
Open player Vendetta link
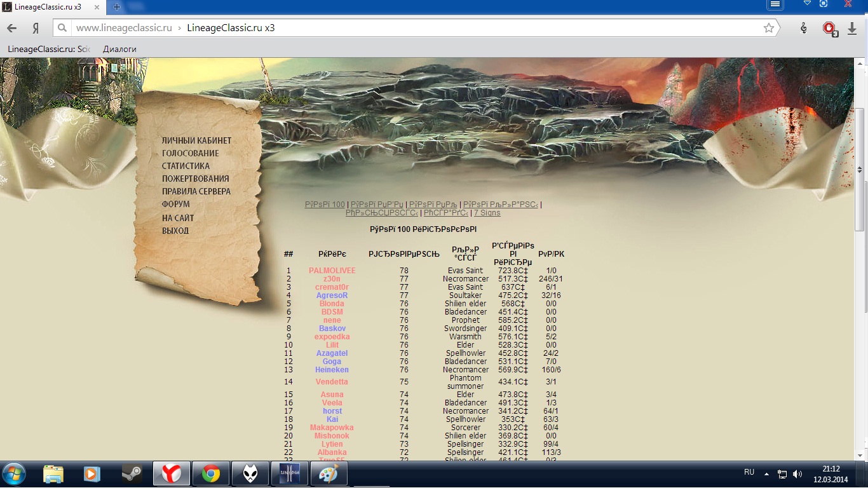(332, 382)
